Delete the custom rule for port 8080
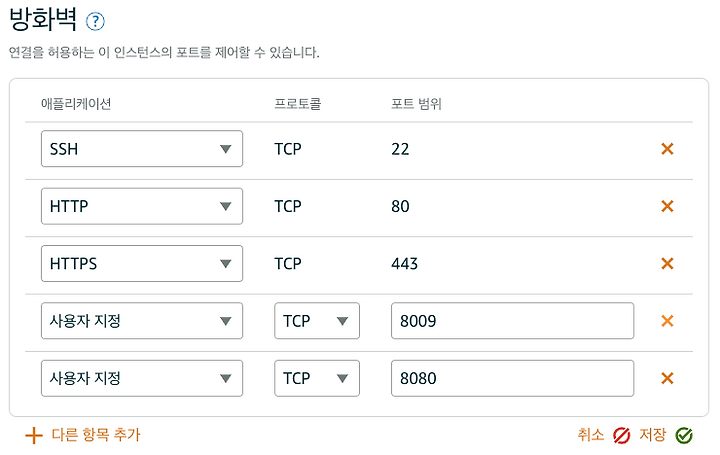Image resolution: width=720 pixels, height=455 pixels. (667, 378)
